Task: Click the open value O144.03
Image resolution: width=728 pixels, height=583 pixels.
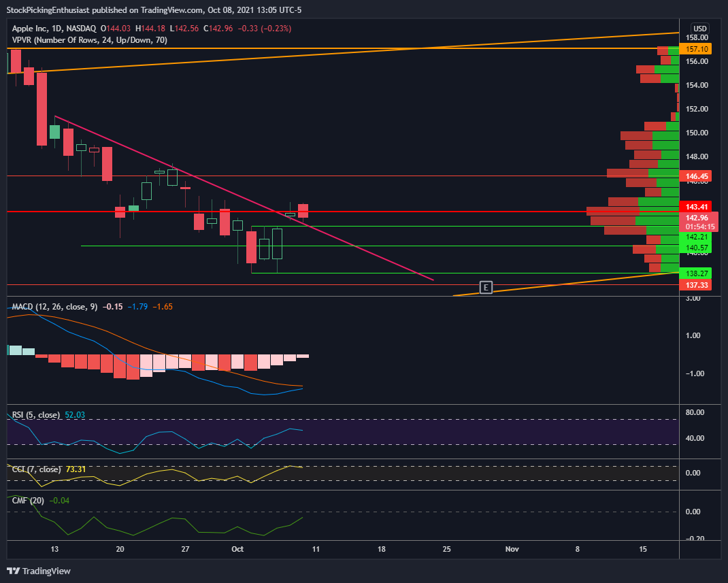Action: pyautogui.click(x=116, y=29)
